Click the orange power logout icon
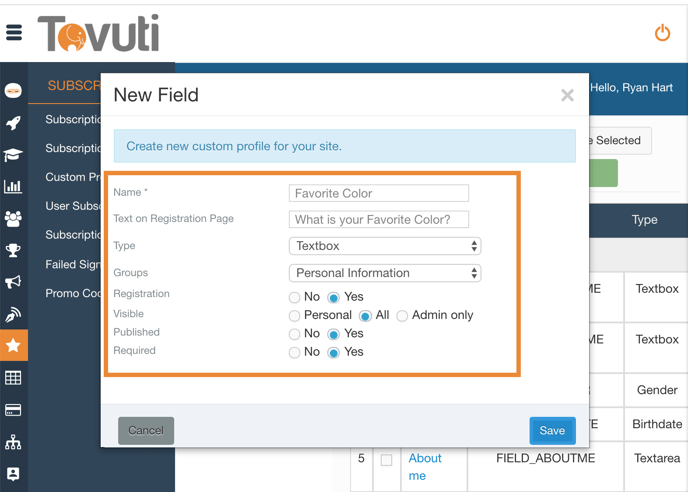The image size is (688, 492). click(x=662, y=33)
